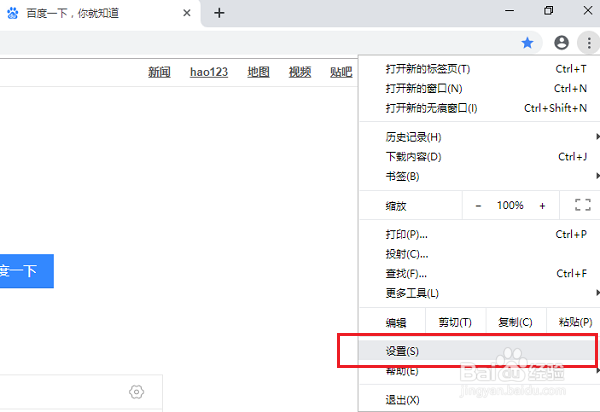Select 打开新的标签页(T) menu item
This screenshot has height=412, width=600.
pos(479,69)
